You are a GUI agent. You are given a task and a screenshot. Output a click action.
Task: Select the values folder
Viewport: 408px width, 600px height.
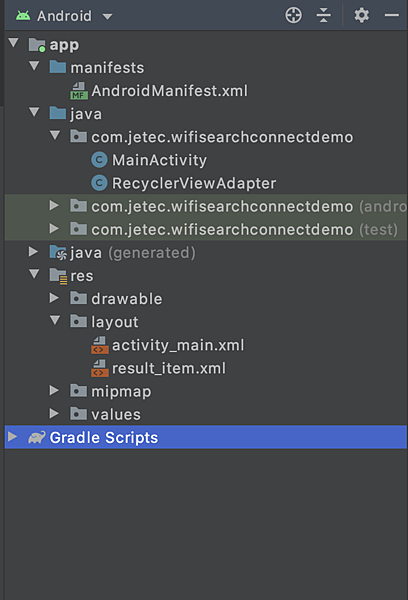[x=116, y=414]
